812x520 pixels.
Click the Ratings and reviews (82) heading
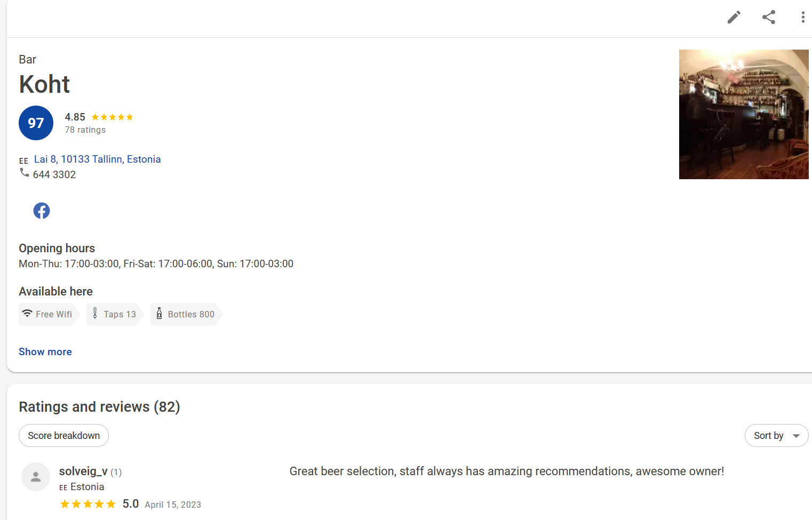(x=99, y=407)
